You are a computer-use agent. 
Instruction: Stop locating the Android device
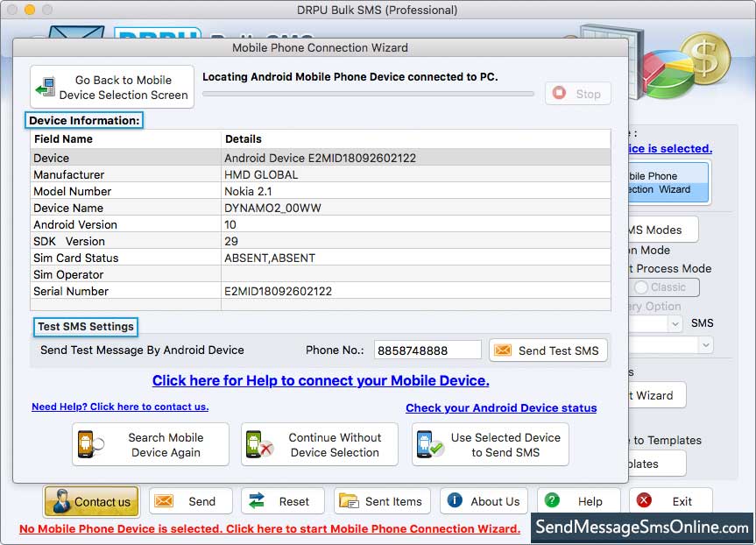click(578, 93)
